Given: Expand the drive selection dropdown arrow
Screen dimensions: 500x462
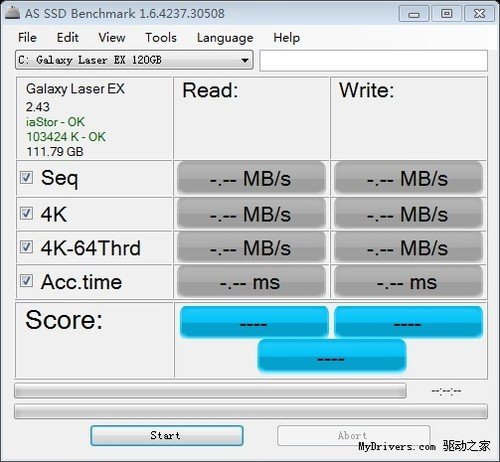Looking at the screenshot, I should pyautogui.click(x=245, y=60).
